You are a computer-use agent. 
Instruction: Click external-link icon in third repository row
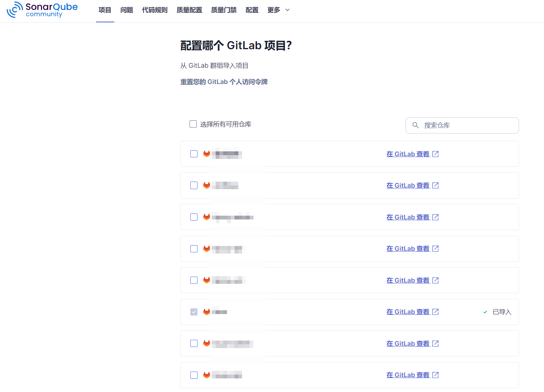[x=435, y=217]
